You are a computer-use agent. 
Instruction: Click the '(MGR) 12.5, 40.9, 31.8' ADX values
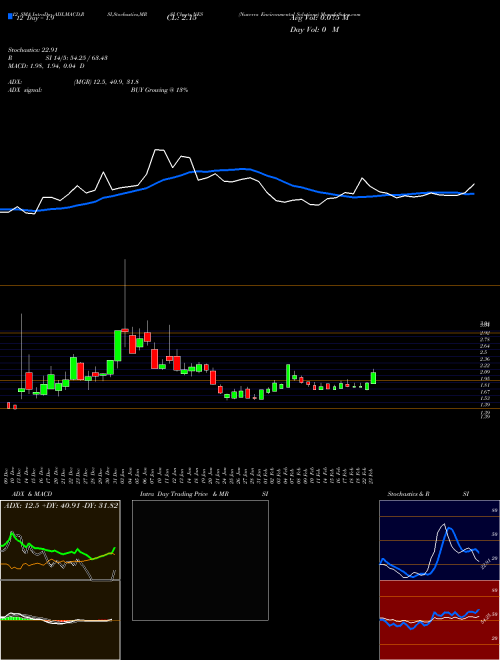(x=106, y=82)
